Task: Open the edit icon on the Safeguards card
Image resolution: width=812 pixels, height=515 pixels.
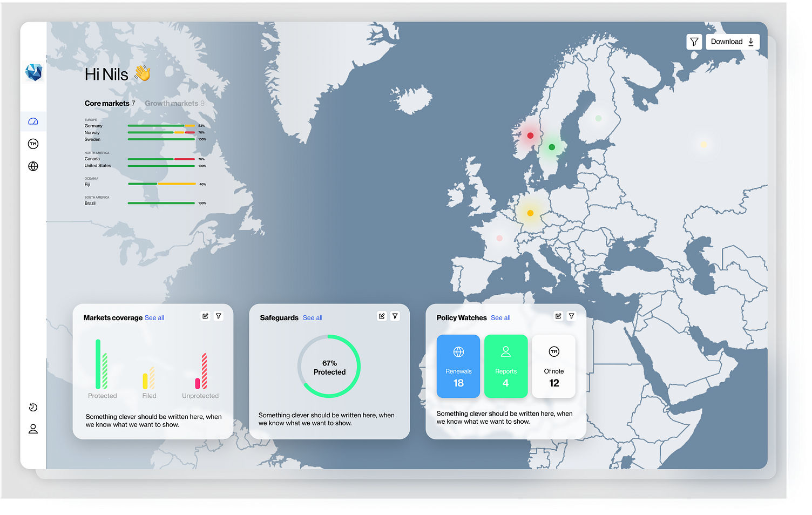Action: coord(382,316)
